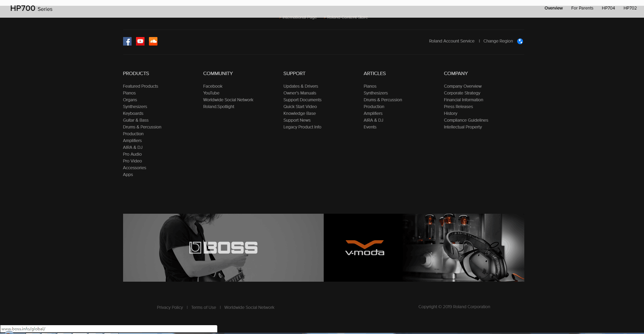Open Pro Audio link

pos(132,154)
